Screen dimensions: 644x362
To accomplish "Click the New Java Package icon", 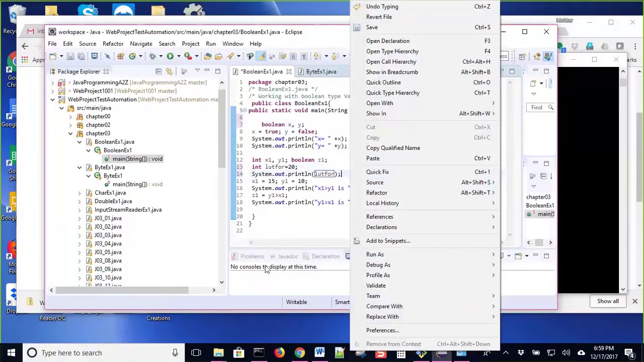I will [x=121, y=56].
